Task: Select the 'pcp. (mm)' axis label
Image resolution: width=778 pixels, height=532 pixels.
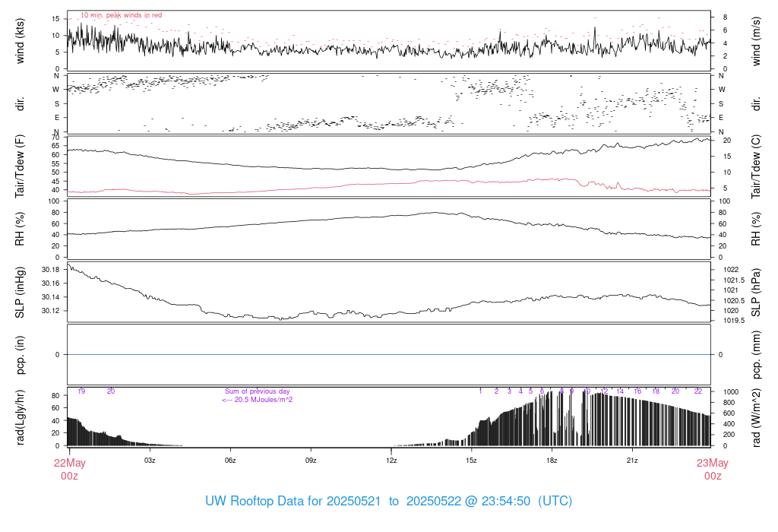Action: click(x=756, y=355)
